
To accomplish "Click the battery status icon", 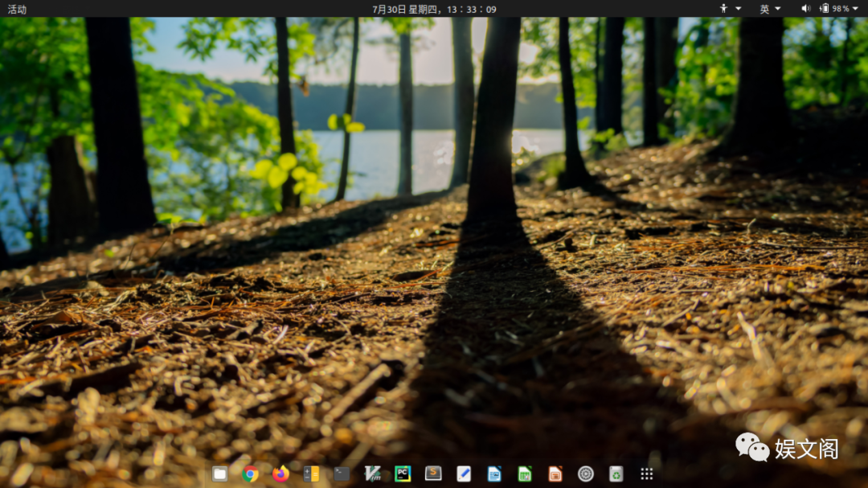I will 824,8.
